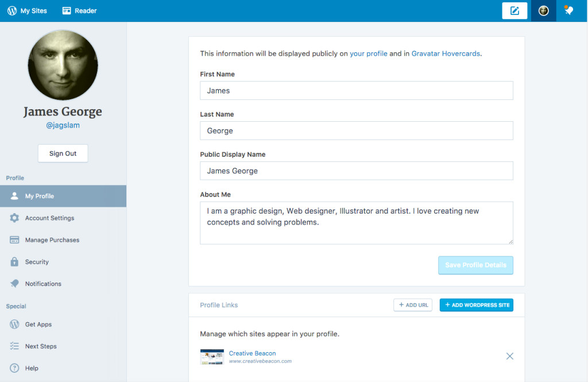This screenshot has width=588, height=382.
Task: Click the Creative Beacon site thumbnail
Action: (x=212, y=357)
